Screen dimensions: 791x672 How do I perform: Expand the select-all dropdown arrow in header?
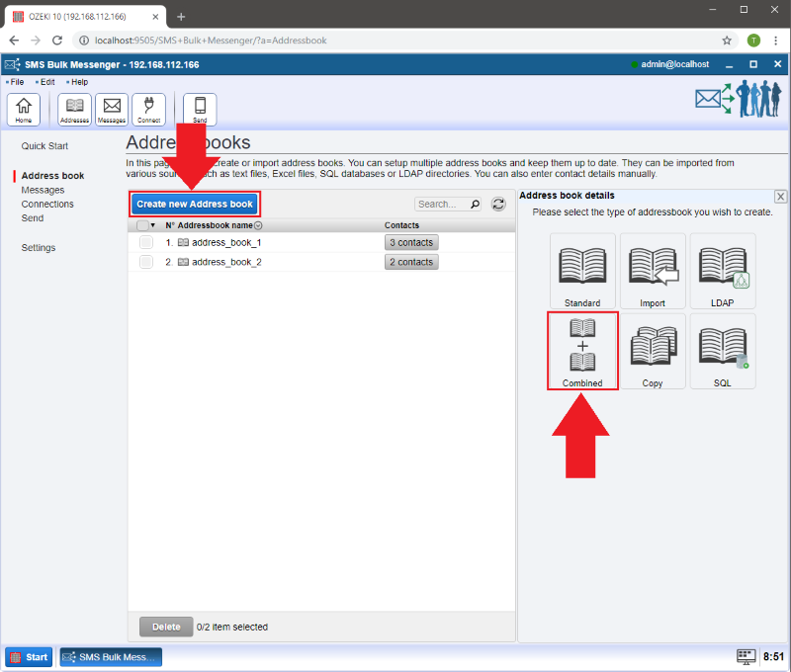[153, 226]
